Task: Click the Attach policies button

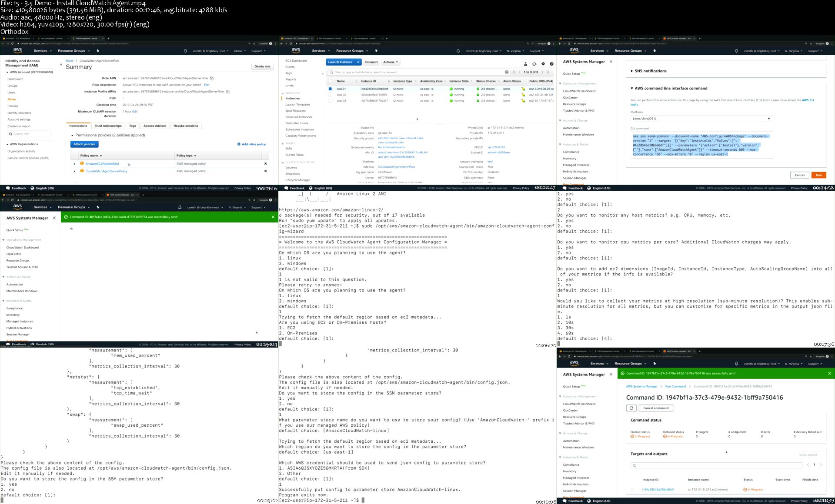Action: pos(84,144)
